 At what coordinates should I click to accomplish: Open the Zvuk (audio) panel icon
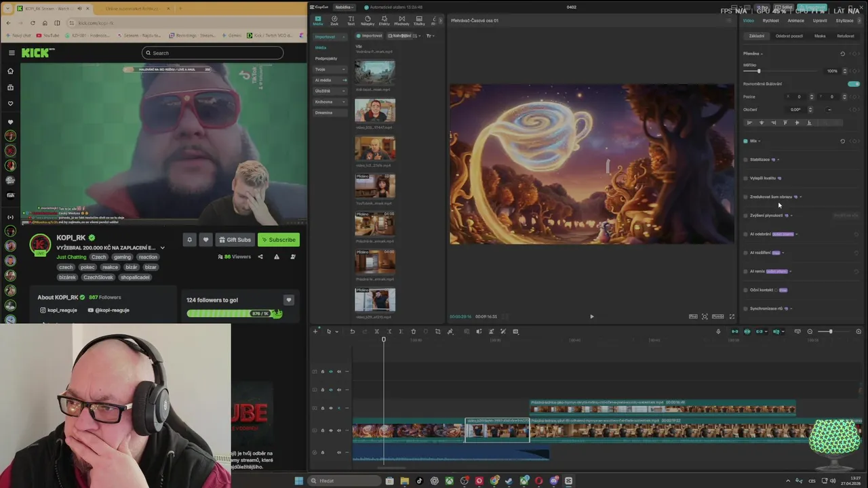334,20
